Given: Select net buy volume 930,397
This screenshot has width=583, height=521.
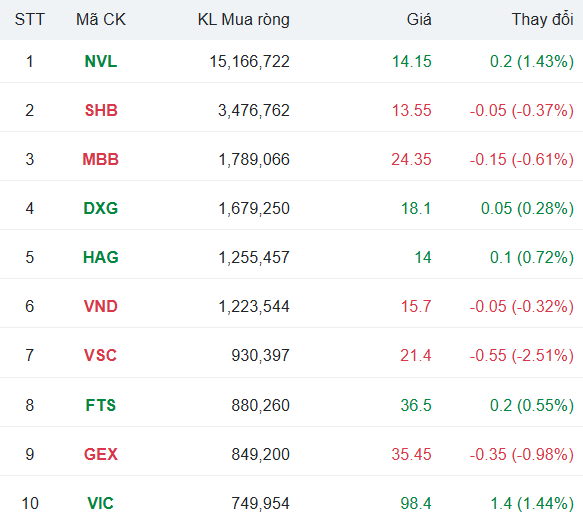Looking at the screenshot, I should point(261,356).
